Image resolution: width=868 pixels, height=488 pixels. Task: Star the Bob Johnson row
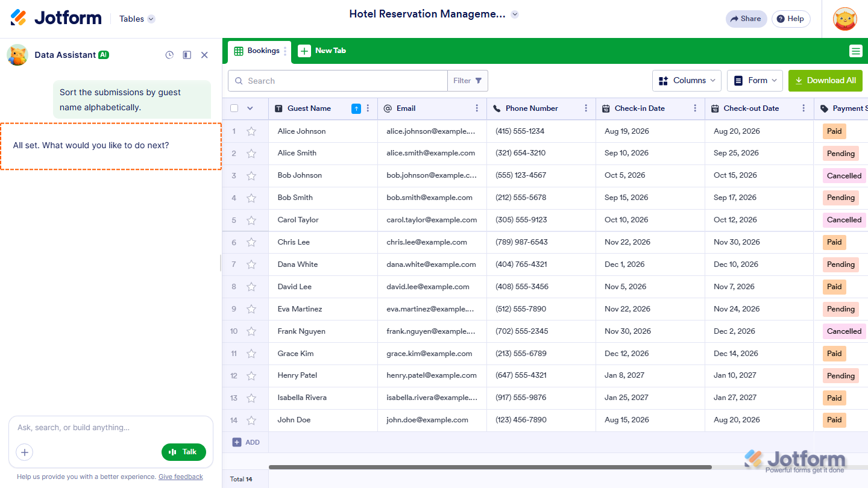[x=251, y=176]
